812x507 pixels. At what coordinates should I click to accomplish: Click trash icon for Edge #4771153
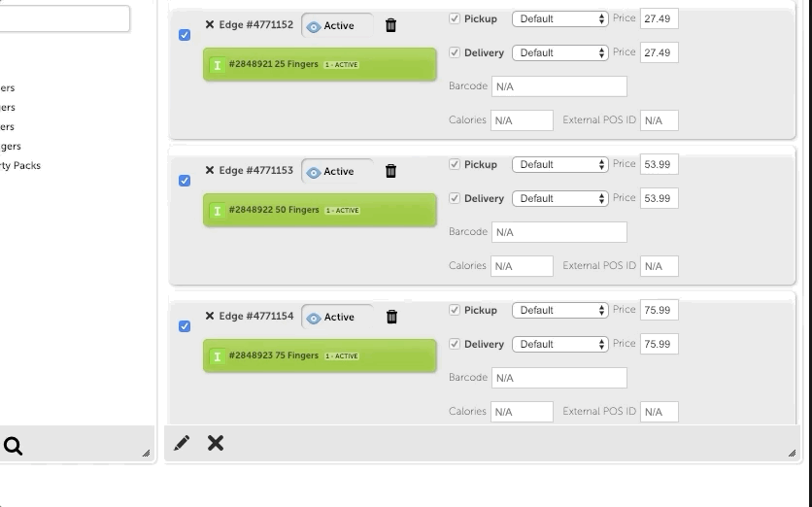[x=391, y=171]
